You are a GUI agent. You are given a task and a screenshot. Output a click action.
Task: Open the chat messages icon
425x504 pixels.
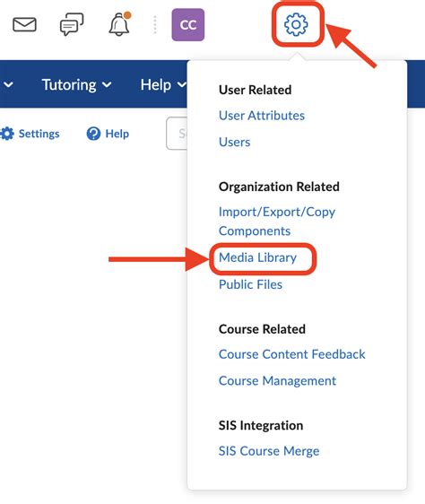[x=72, y=24]
